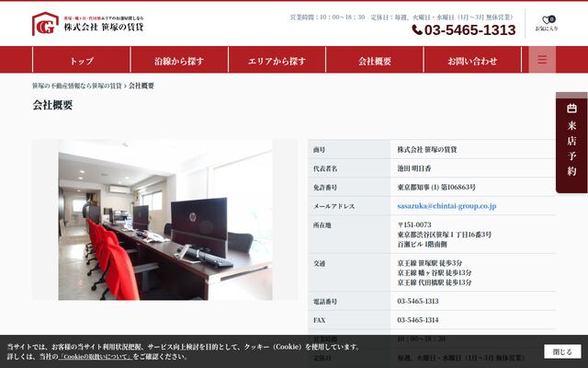Click postal code 〒151-0073
The height and width of the screenshot is (368, 588).
point(414,224)
